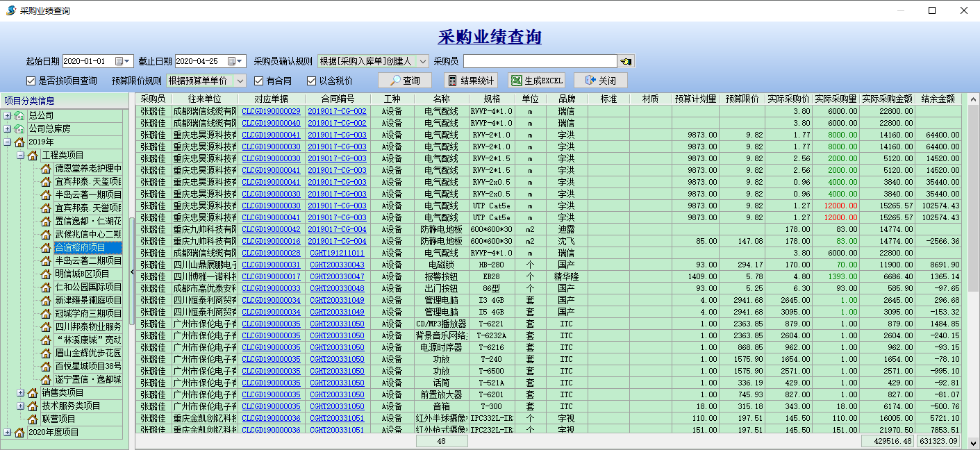Toggle the 以含税价 checkbox

313,81
